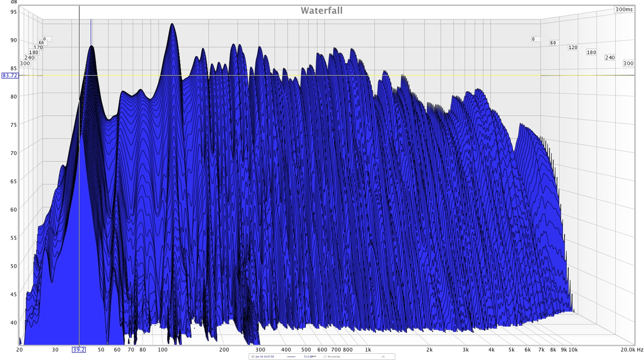Click the No overlay label
Image resolution: width=644 pixels, height=360 pixels.
[x=334, y=357]
